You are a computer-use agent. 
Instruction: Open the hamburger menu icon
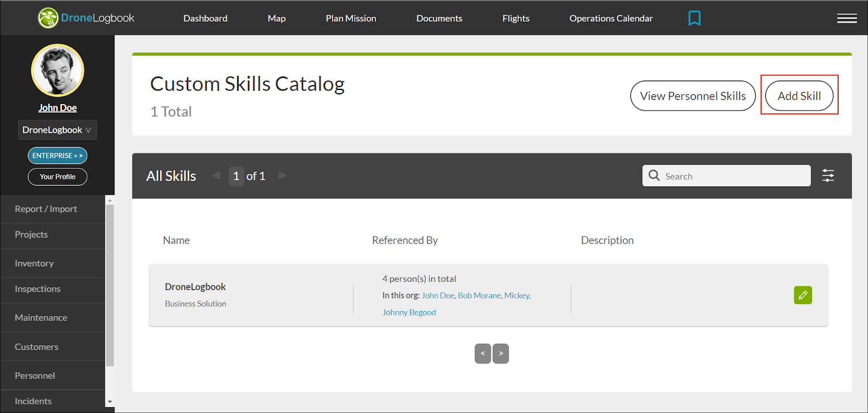click(847, 18)
